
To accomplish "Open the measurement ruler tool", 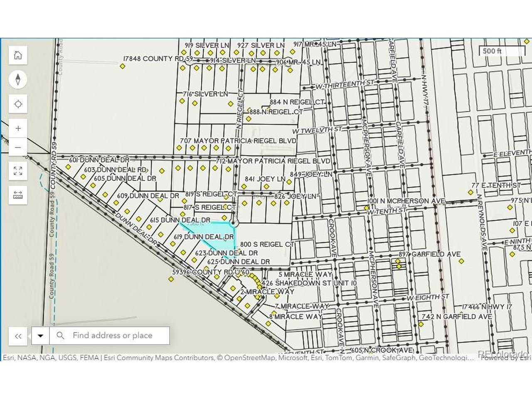I will pos(18,195).
